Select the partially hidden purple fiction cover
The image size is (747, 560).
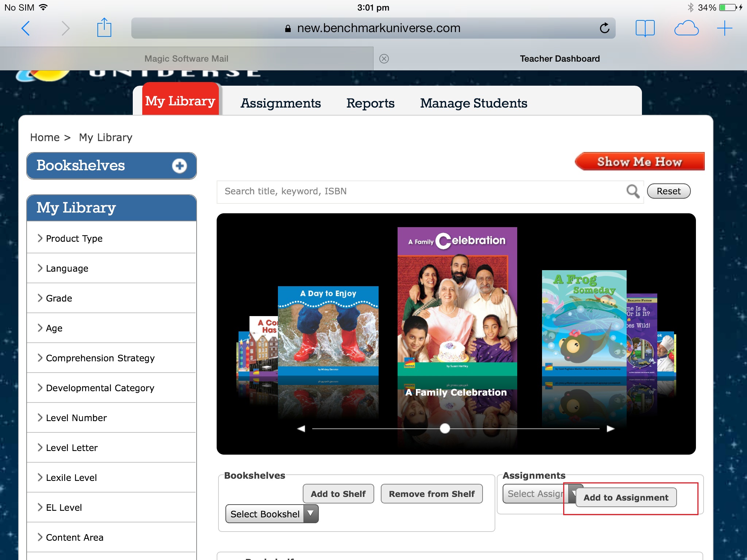(x=642, y=334)
